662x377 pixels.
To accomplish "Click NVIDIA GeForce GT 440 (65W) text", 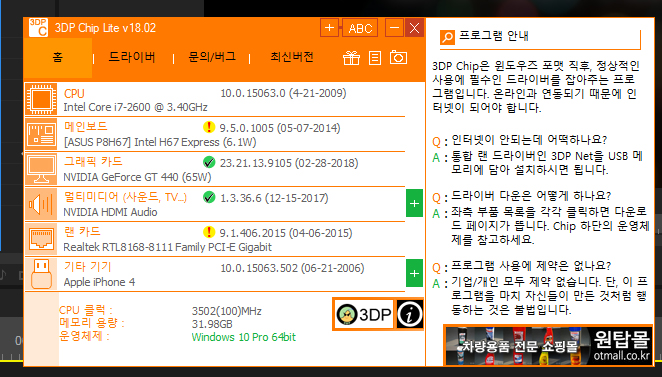I will [137, 177].
